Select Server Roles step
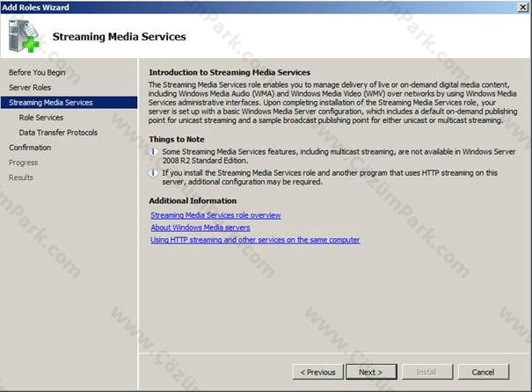The image size is (532, 392). pos(30,87)
